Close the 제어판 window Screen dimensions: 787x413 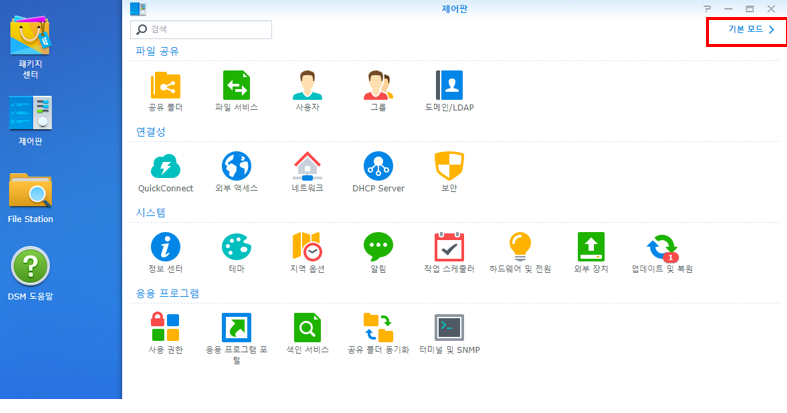[x=771, y=9]
